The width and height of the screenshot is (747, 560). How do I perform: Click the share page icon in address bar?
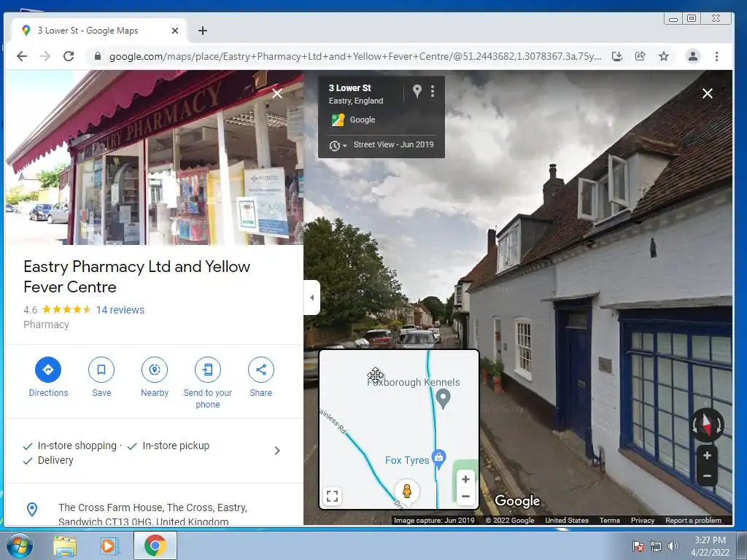(640, 56)
